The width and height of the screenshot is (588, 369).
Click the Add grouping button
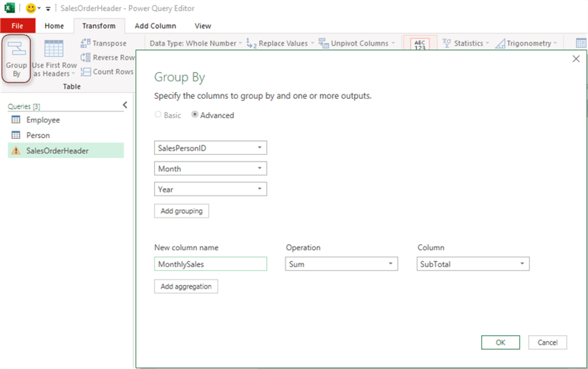[181, 211]
